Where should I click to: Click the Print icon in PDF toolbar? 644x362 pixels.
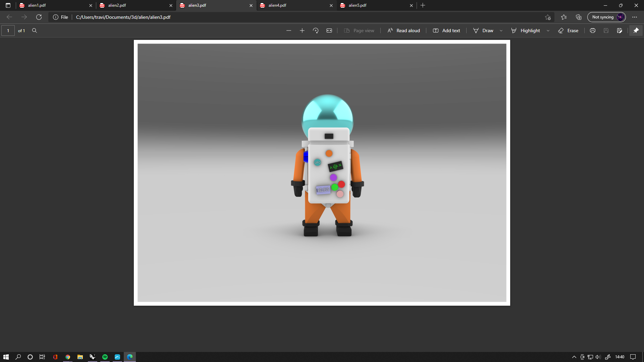pyautogui.click(x=593, y=31)
